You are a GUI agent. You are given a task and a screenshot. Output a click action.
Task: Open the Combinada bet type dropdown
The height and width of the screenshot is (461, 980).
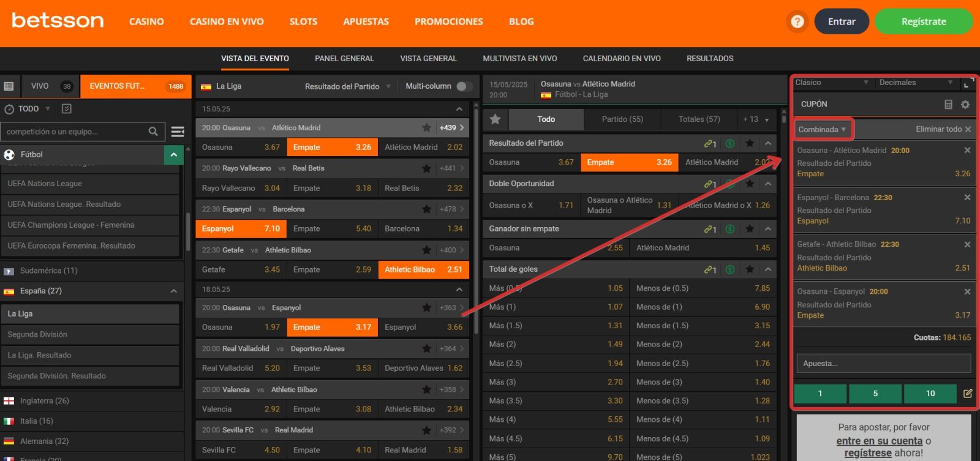822,129
